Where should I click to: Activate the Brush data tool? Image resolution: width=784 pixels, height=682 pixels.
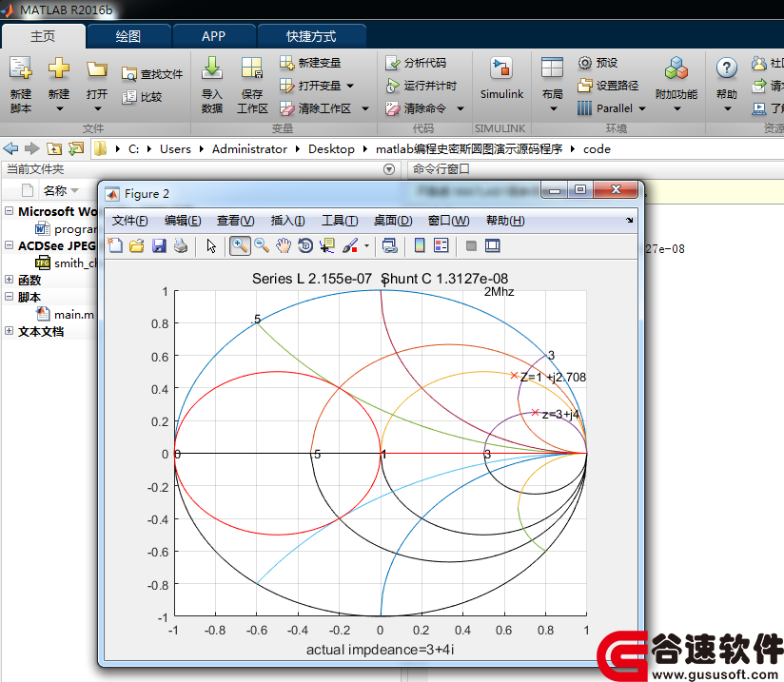(x=350, y=245)
